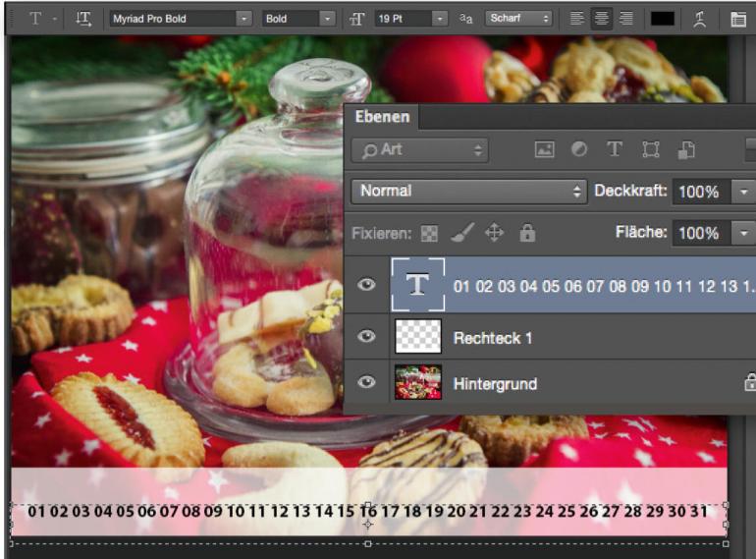Expand the Deckkraft opacity slider arrow
756x559 pixels.
pyautogui.click(x=743, y=192)
